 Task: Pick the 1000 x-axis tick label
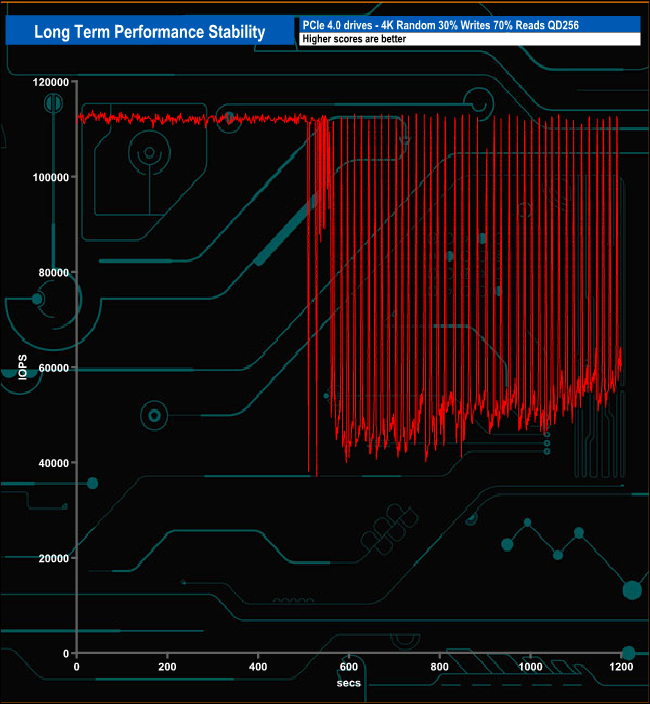tap(530, 666)
